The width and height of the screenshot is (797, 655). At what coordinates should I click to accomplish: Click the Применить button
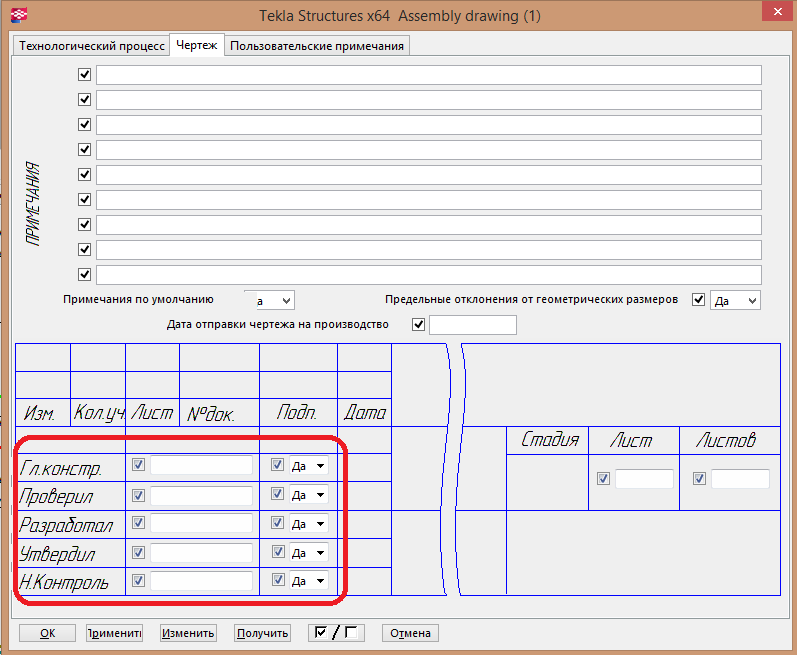coord(114,632)
